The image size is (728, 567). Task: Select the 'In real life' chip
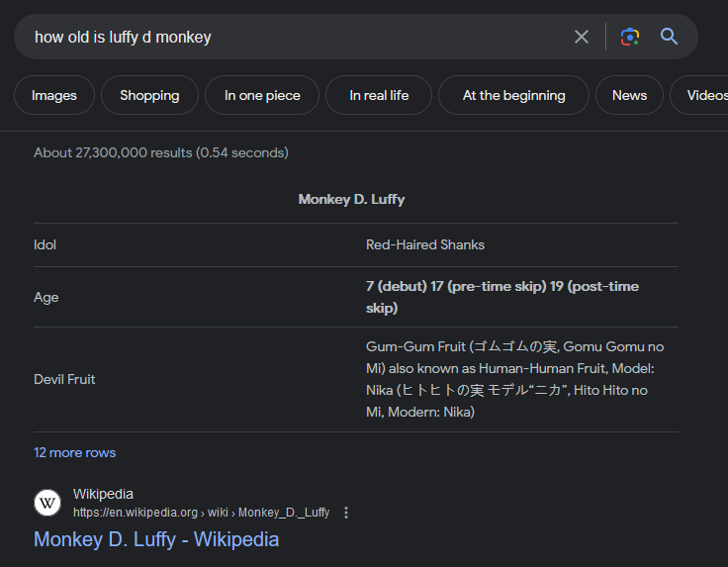point(379,95)
